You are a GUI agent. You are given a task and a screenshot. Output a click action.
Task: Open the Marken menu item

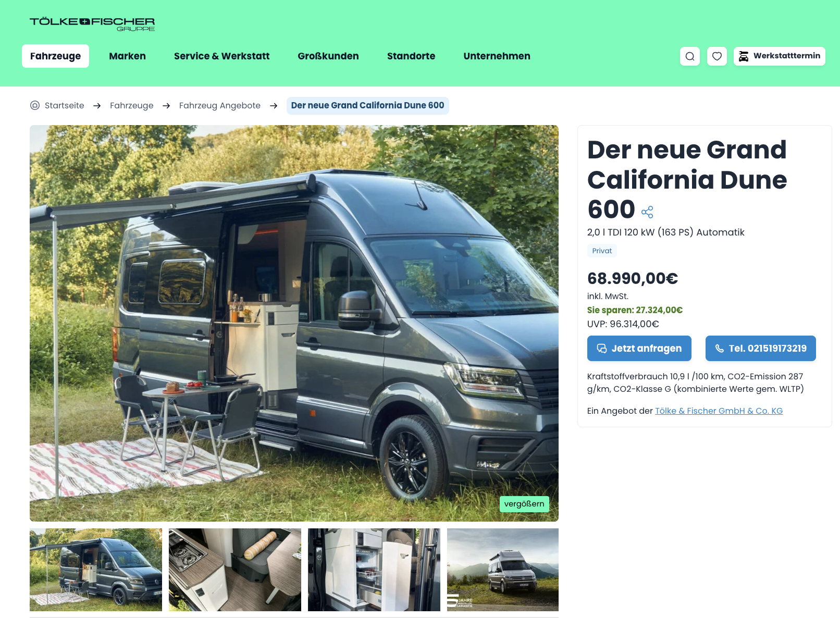(x=127, y=56)
